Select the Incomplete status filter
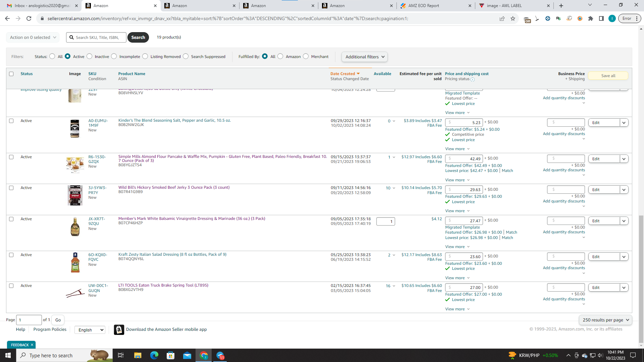The width and height of the screenshot is (644, 362). click(114, 56)
